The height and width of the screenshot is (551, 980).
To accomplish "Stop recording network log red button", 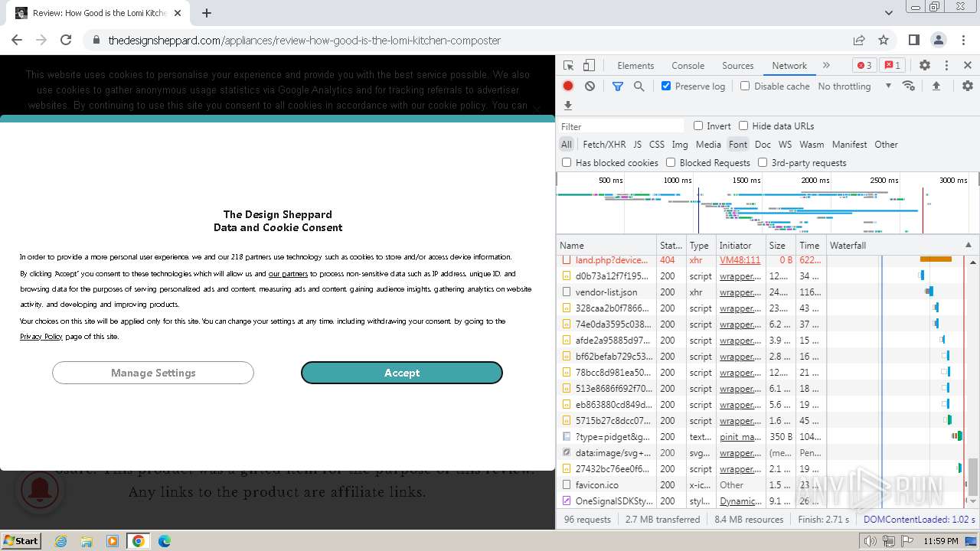I will pyautogui.click(x=568, y=86).
